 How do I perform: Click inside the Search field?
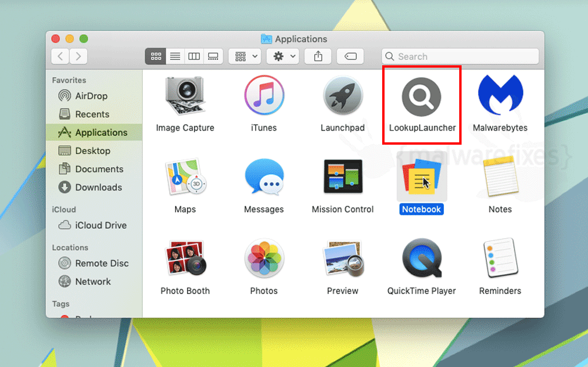[460, 56]
